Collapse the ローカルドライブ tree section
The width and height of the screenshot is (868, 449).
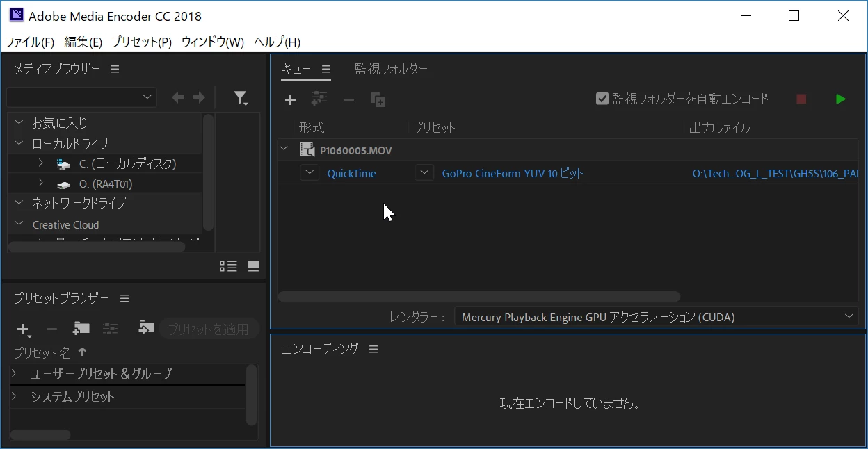point(19,143)
